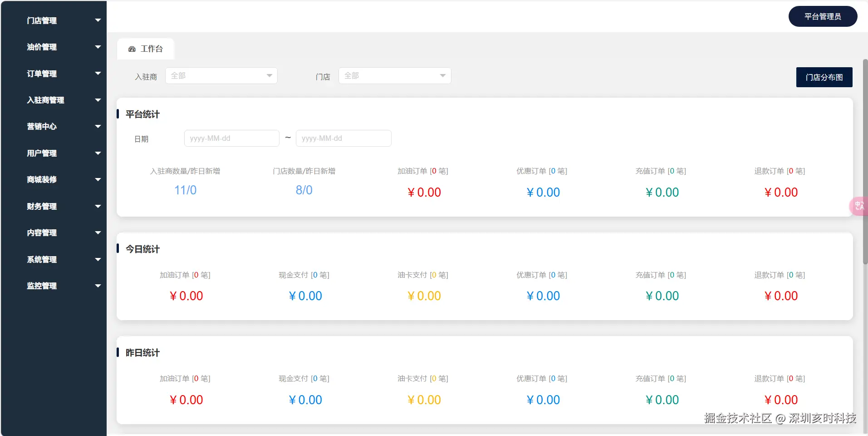The height and width of the screenshot is (436, 868).
Task: Click the 入驻商数量 value 11/0
Action: (185, 190)
